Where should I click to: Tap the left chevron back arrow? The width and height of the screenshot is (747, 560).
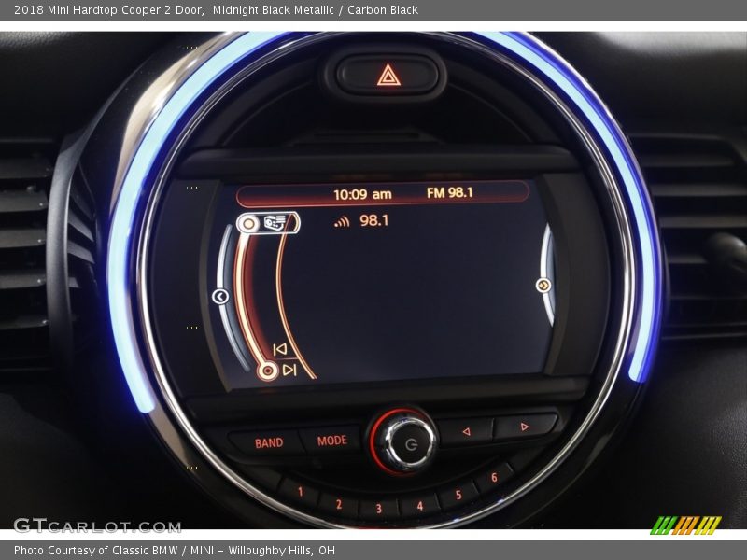point(220,297)
